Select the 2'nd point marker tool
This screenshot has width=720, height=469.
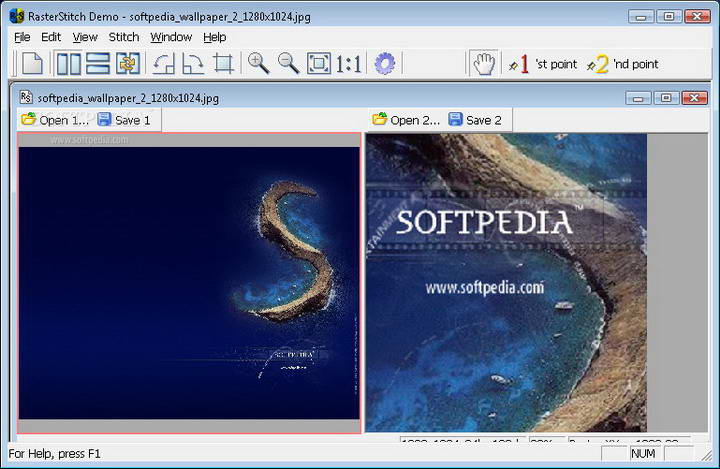(x=623, y=64)
